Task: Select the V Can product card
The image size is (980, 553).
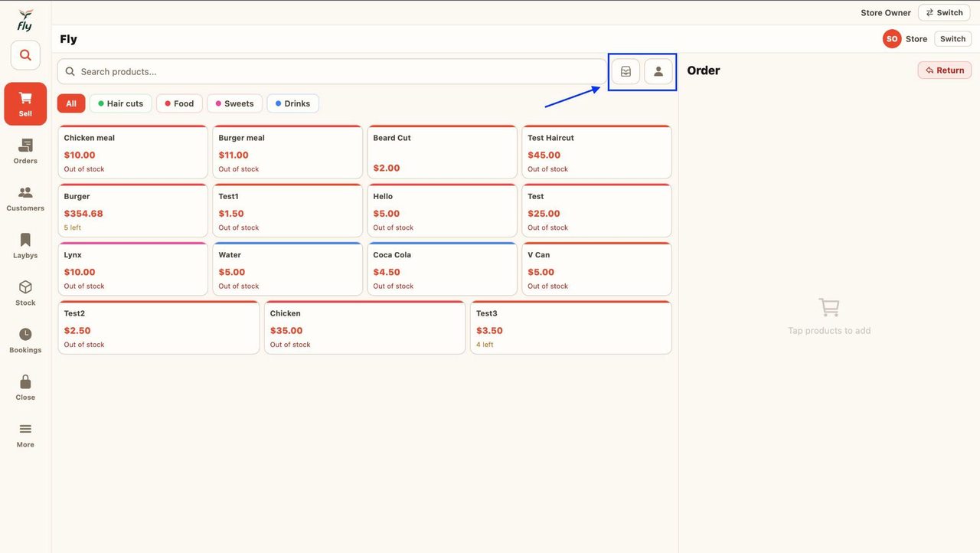Action: [x=597, y=269]
